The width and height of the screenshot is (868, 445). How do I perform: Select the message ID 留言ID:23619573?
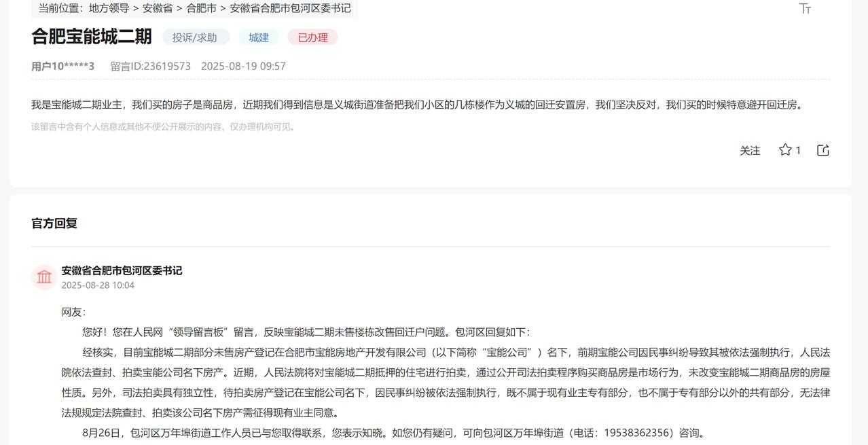tap(151, 66)
